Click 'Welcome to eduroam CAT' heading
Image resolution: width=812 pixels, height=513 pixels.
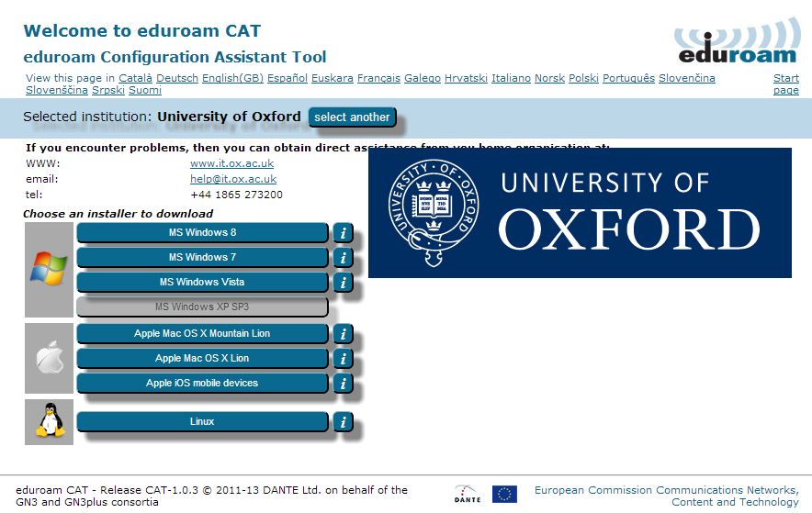point(141,31)
